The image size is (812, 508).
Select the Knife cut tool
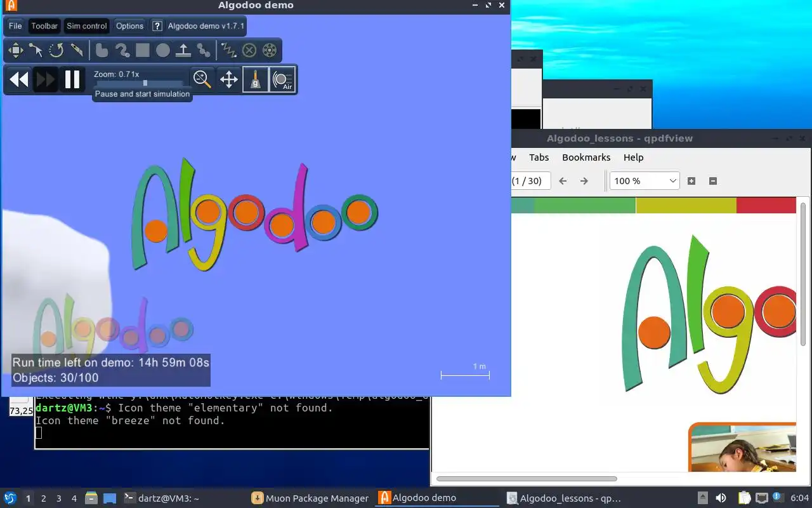[76, 50]
